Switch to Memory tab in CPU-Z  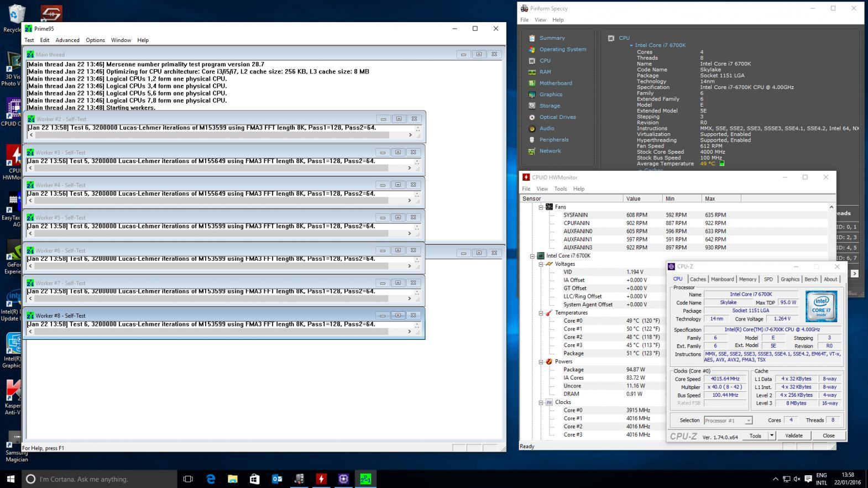[x=747, y=279]
